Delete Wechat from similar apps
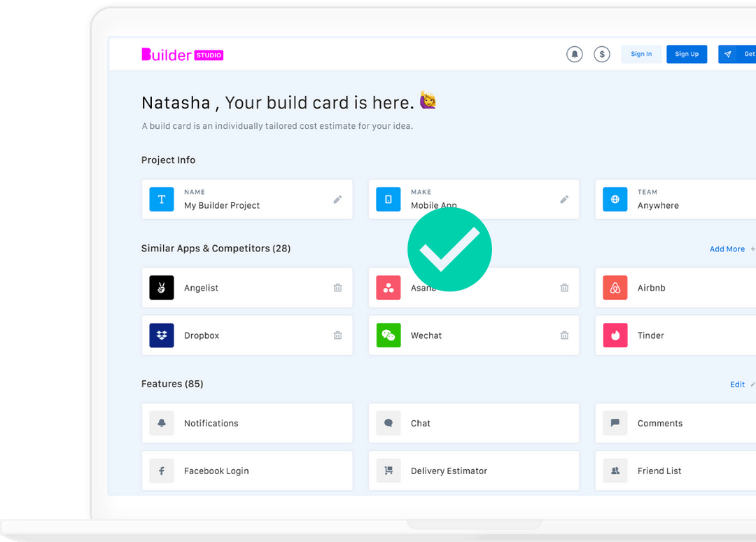 pyautogui.click(x=564, y=335)
